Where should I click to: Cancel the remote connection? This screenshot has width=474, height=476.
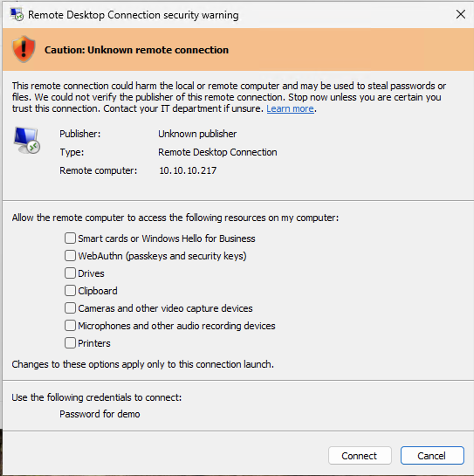[x=432, y=455]
